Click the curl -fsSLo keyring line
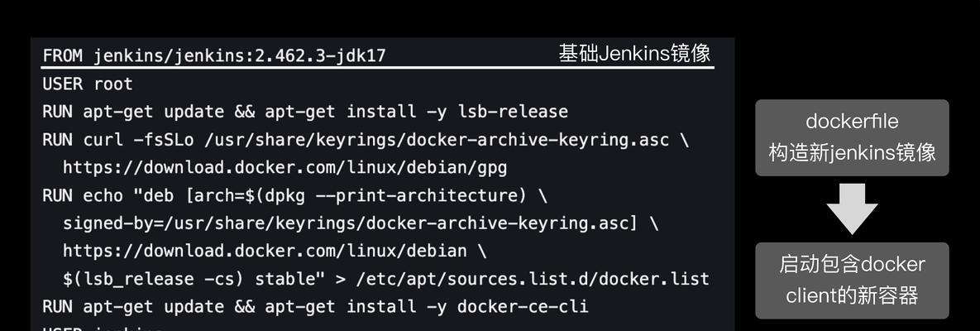The image size is (980, 331). pyautogui.click(x=366, y=140)
